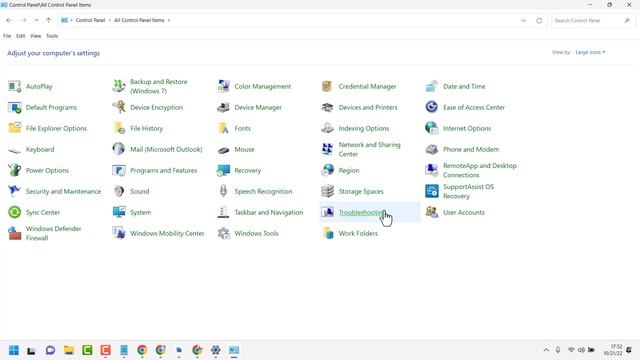Image resolution: width=640 pixels, height=360 pixels.
Task: Click the All Control Panel Items breadcrumb
Action: coord(139,20)
